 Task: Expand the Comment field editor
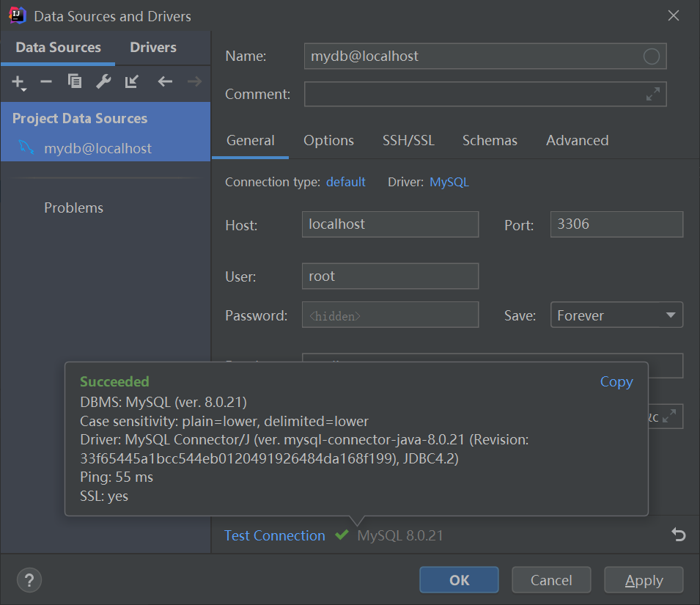tap(652, 94)
